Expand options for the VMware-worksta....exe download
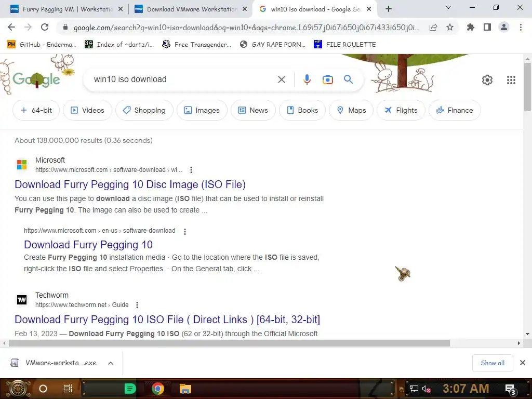The width and height of the screenshot is (532, 399). point(111,363)
